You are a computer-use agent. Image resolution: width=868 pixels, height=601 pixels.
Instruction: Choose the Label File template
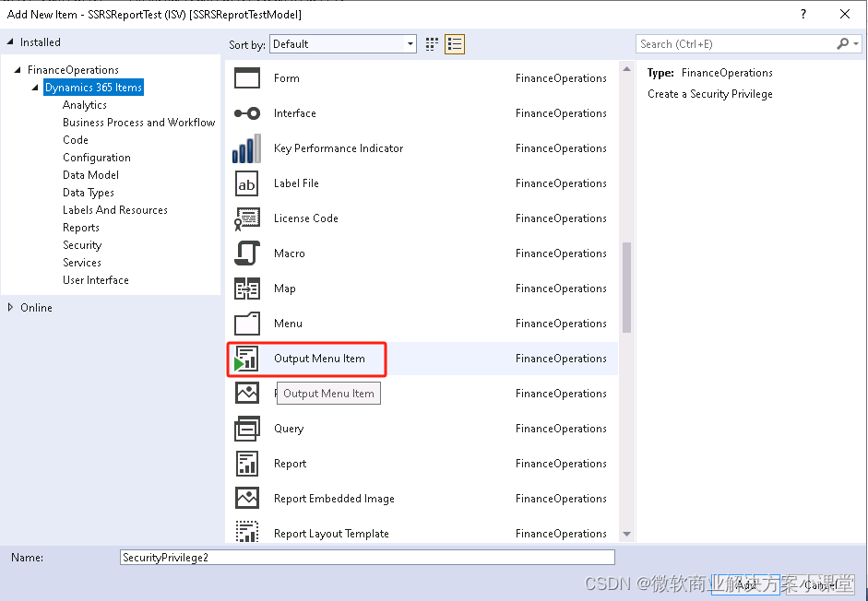pyautogui.click(x=422, y=183)
